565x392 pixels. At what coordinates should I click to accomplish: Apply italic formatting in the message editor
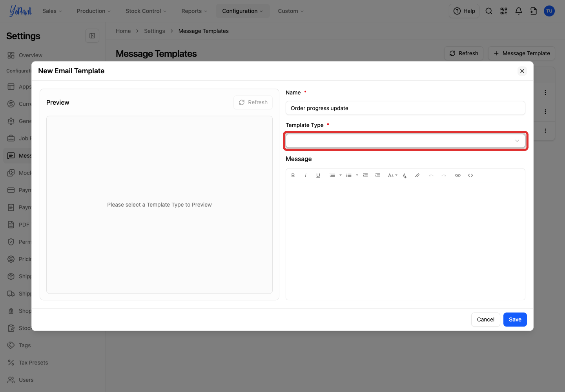click(306, 175)
